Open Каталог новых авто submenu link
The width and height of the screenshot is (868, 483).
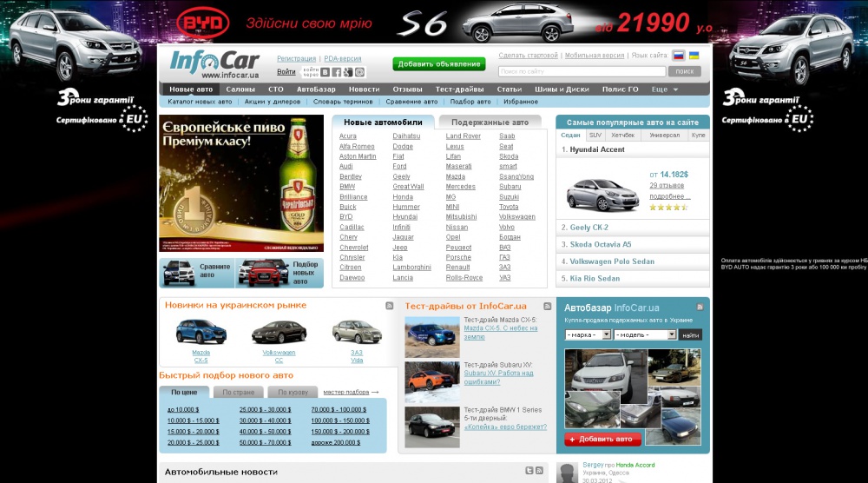(x=200, y=102)
